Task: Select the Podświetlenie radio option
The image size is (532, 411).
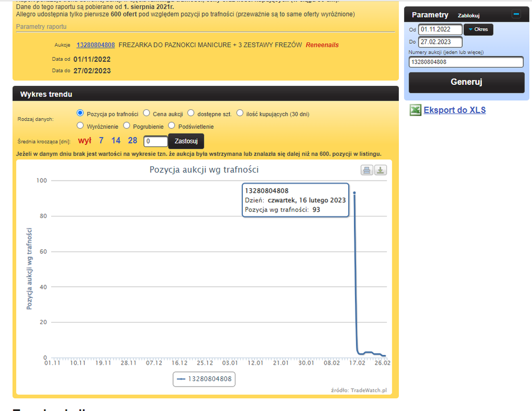Action: pyautogui.click(x=171, y=126)
